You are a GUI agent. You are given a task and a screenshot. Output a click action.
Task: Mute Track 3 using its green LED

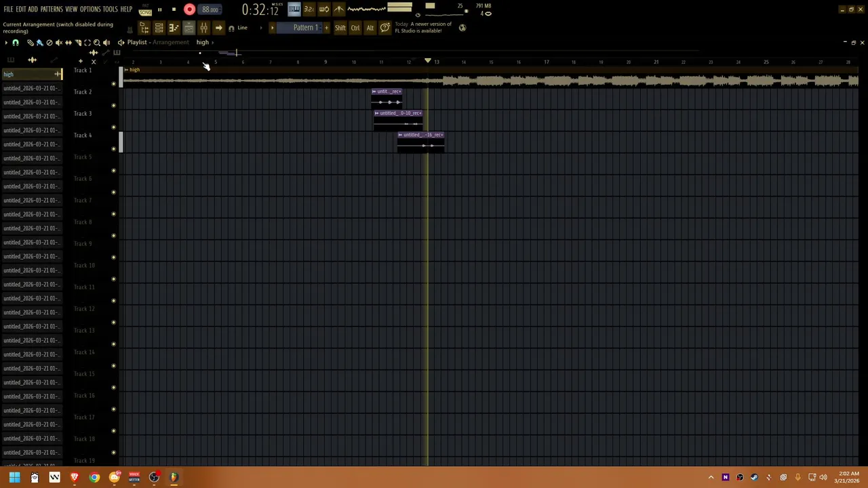(x=113, y=127)
